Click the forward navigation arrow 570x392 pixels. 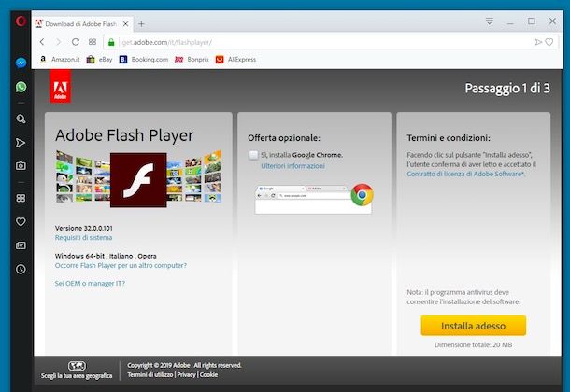59,42
